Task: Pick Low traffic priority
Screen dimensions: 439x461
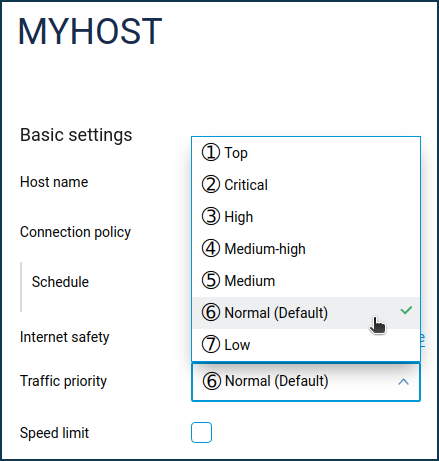Action: coord(306,344)
